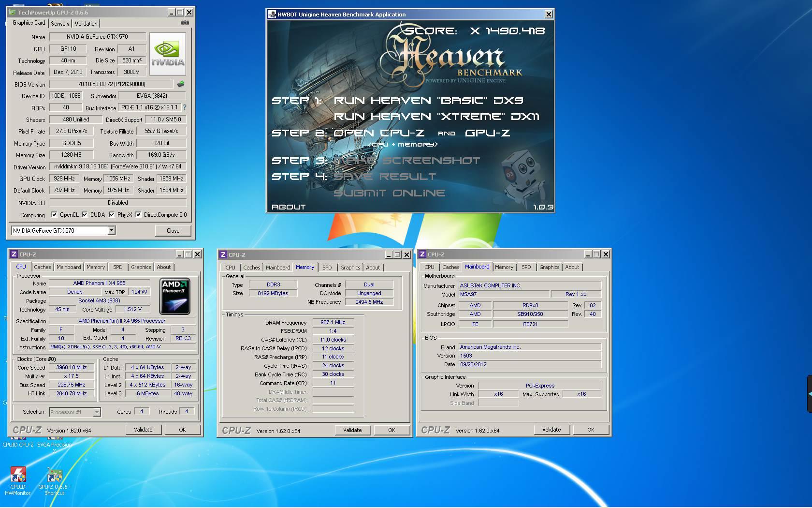This screenshot has height=508, width=812.
Task: Click the CPU-Z CPU window title icon
Action: pos(14,254)
